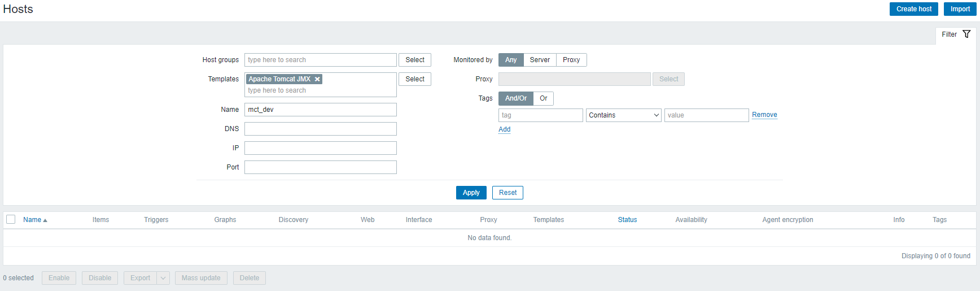The width and height of the screenshot is (980, 291).
Task: Tick the select-all hosts checkbox
Action: point(11,219)
